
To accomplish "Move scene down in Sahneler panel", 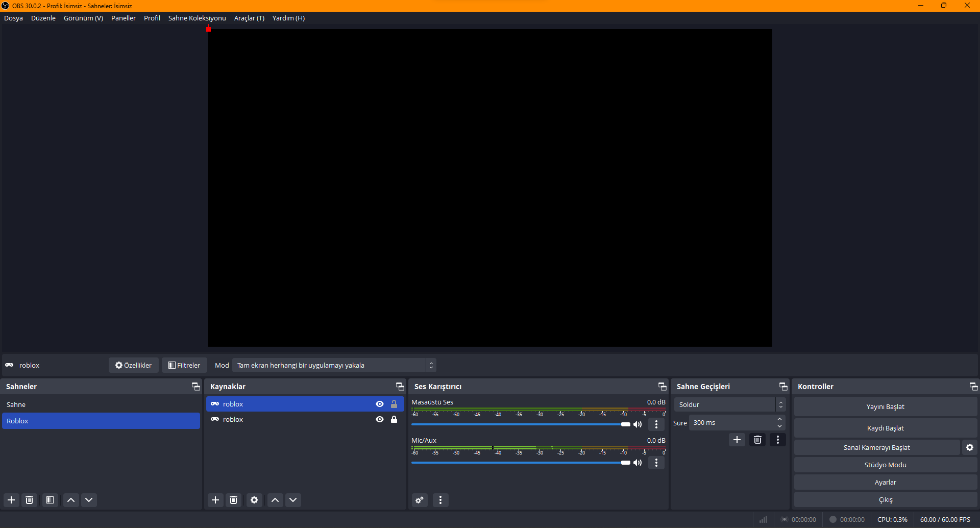I will tap(89, 500).
